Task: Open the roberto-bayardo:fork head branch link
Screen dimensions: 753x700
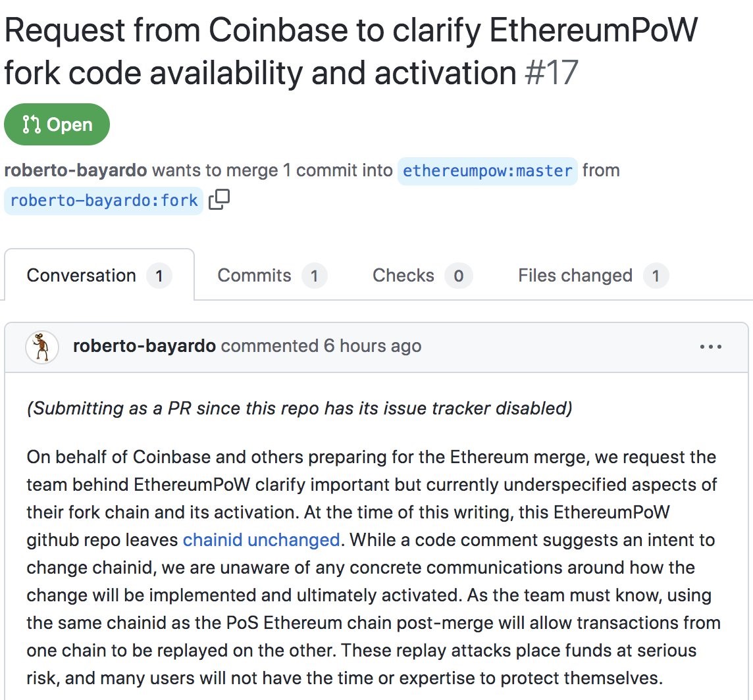Action: click(x=104, y=199)
